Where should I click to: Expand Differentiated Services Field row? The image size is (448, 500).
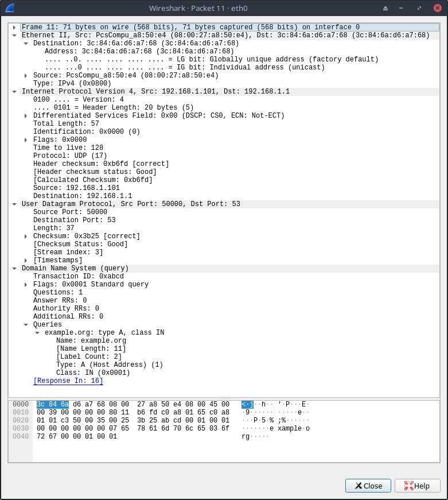(26, 116)
